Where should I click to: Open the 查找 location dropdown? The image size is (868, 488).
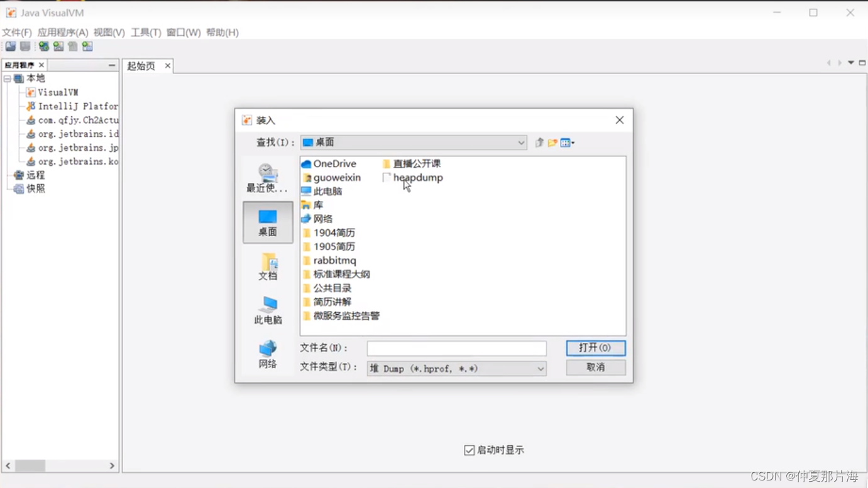[x=521, y=143]
